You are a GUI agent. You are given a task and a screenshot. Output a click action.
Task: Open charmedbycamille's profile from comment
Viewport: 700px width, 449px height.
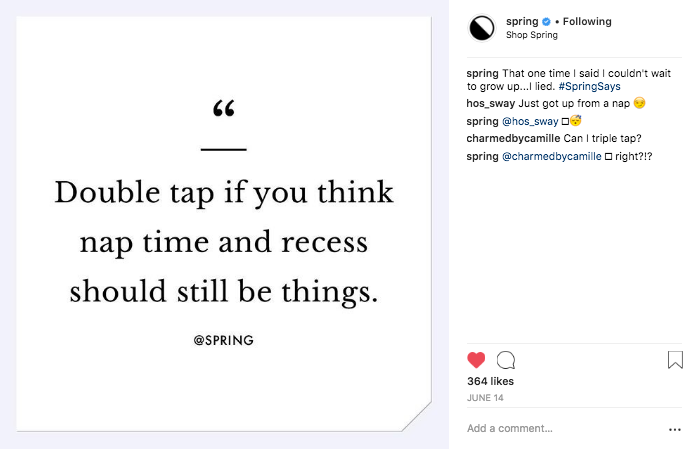point(512,139)
